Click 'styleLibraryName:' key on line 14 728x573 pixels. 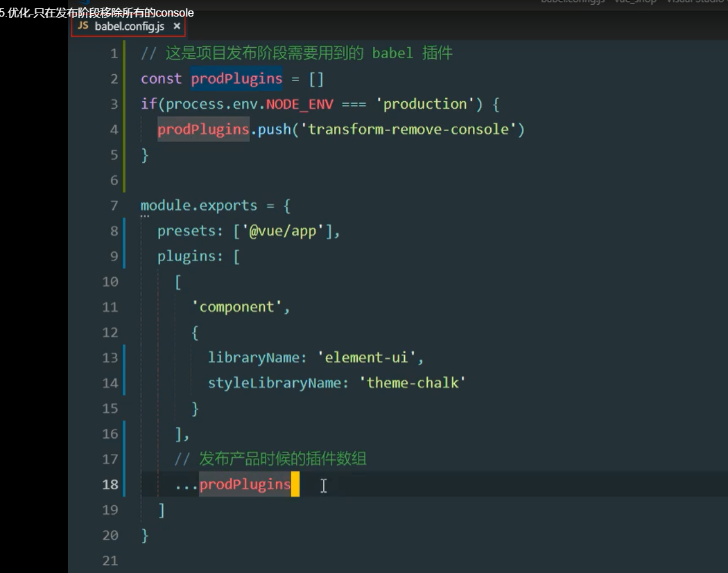pyautogui.click(x=278, y=383)
